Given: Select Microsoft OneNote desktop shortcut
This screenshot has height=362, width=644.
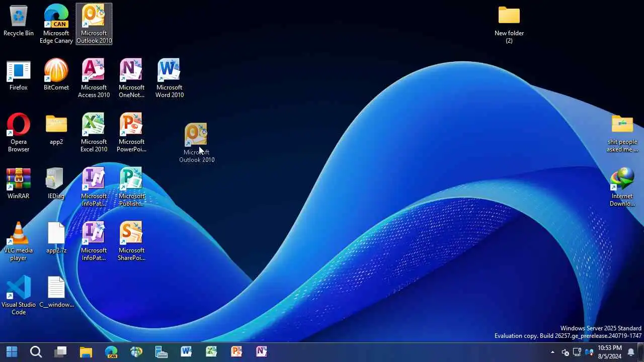Looking at the screenshot, I should click(x=132, y=78).
